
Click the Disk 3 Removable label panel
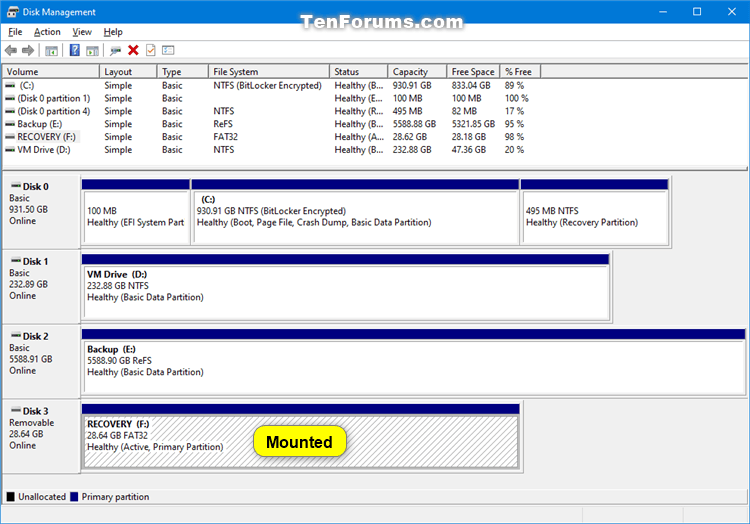point(41,437)
